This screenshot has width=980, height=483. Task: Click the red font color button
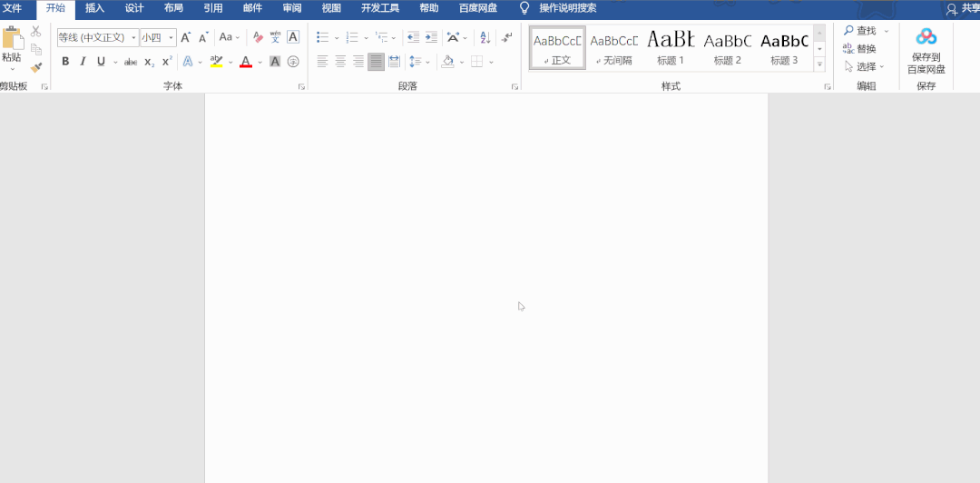245,62
